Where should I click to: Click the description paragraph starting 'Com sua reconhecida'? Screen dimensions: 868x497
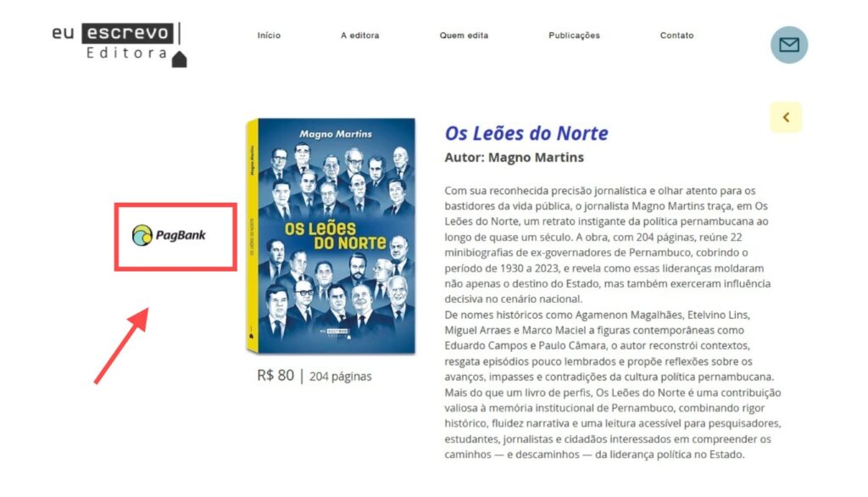coord(608,245)
